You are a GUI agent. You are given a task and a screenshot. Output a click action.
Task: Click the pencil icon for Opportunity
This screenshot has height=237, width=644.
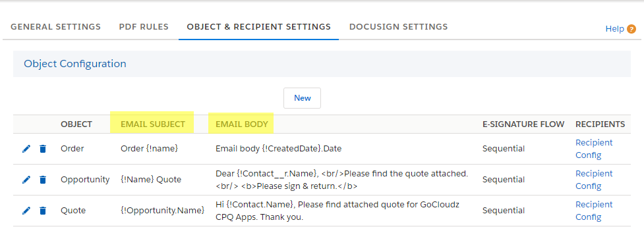(26, 180)
